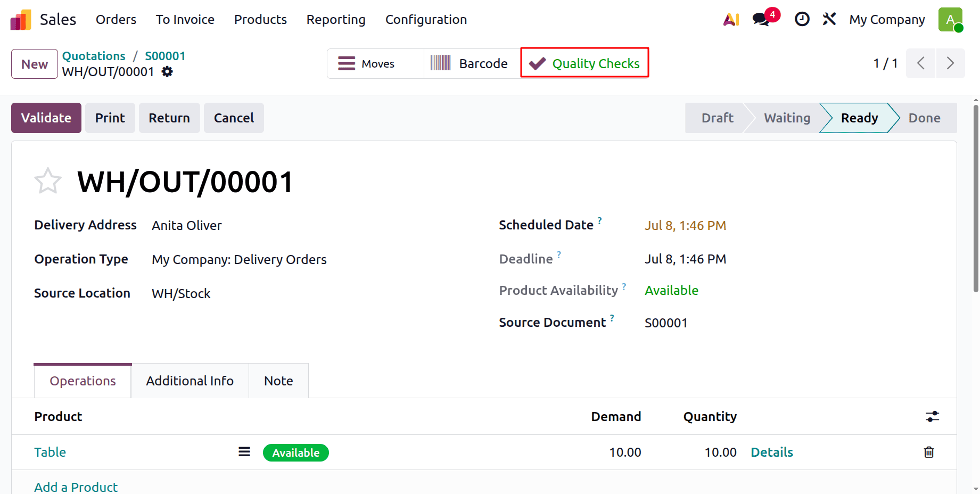
Task: Open the user avatar menu
Action: coord(950,20)
